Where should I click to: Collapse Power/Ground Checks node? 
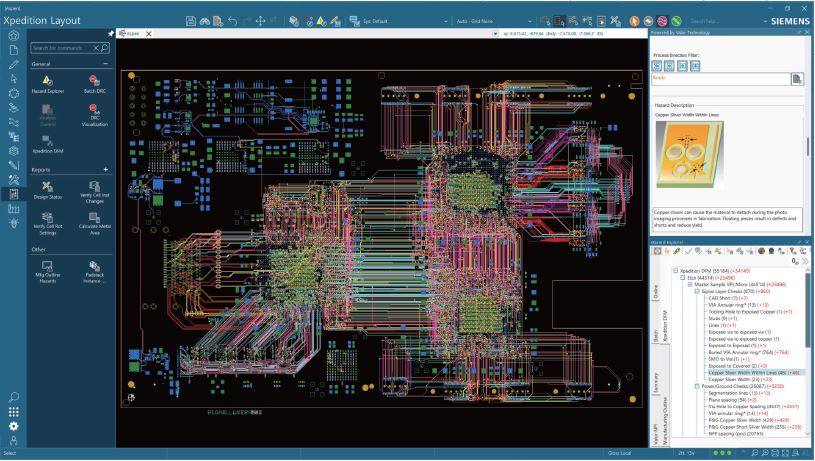pos(697,386)
